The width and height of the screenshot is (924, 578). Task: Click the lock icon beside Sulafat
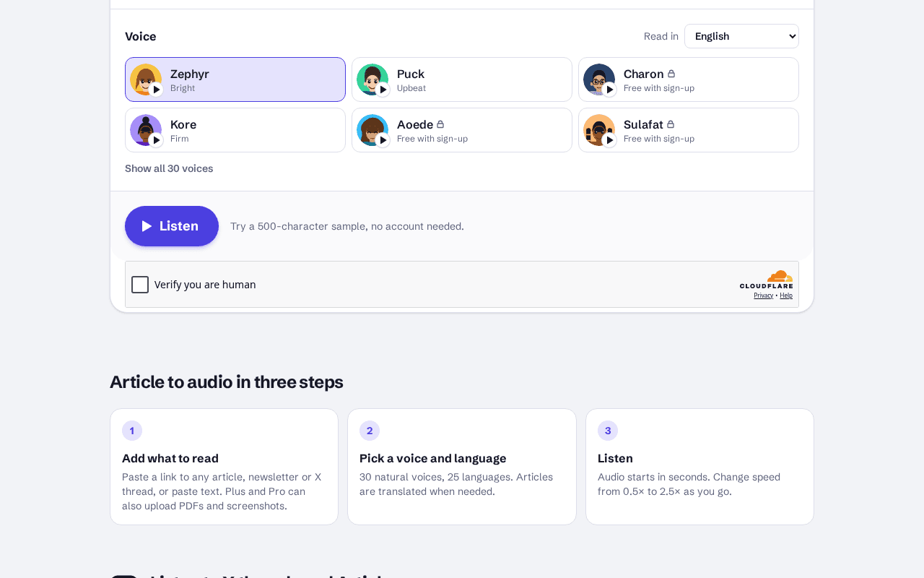click(671, 124)
